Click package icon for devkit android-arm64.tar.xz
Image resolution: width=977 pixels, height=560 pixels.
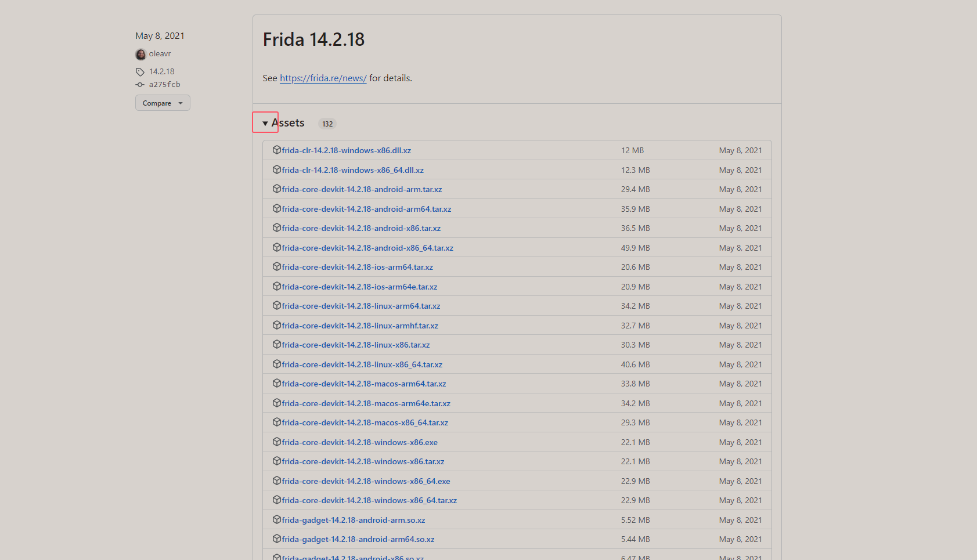coord(277,208)
